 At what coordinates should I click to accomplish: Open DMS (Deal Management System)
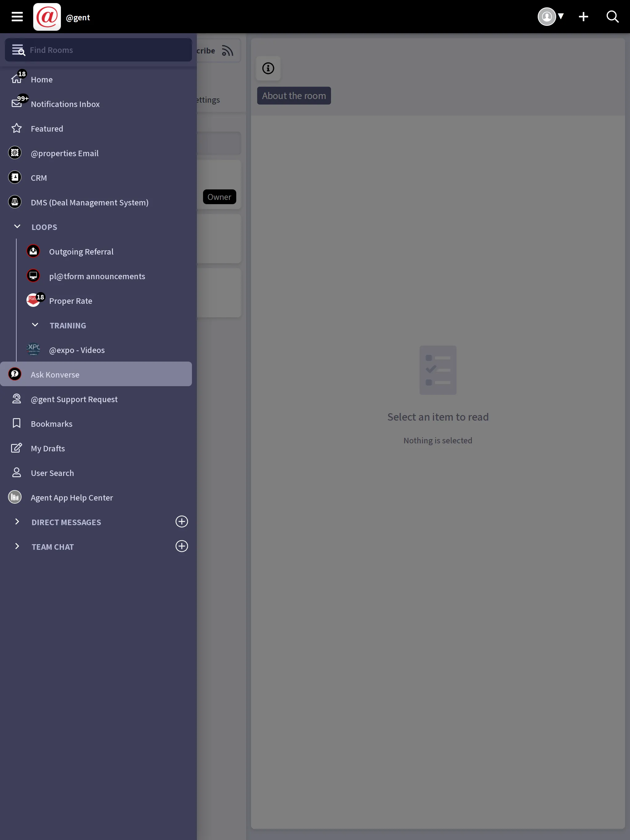pyautogui.click(x=96, y=202)
